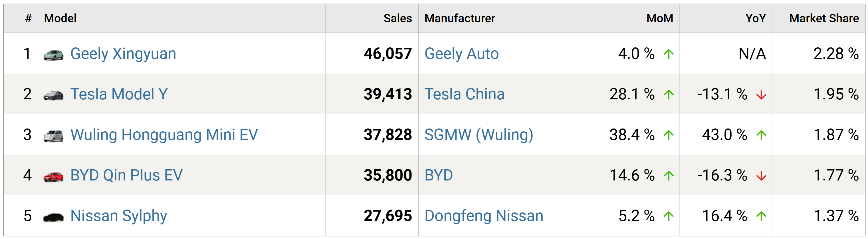
Task: Click the Geely Xingyuan car thumbnail
Action: coord(53,55)
